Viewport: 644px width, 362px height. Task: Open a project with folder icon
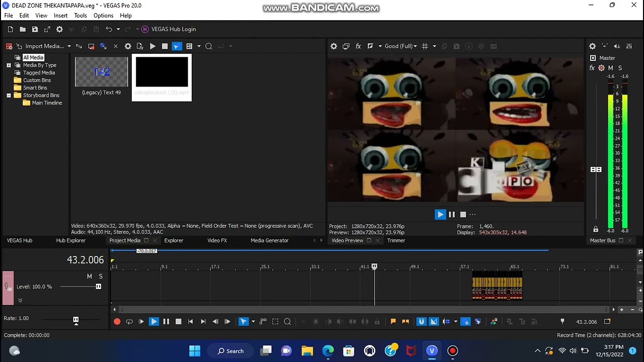pos(23,29)
